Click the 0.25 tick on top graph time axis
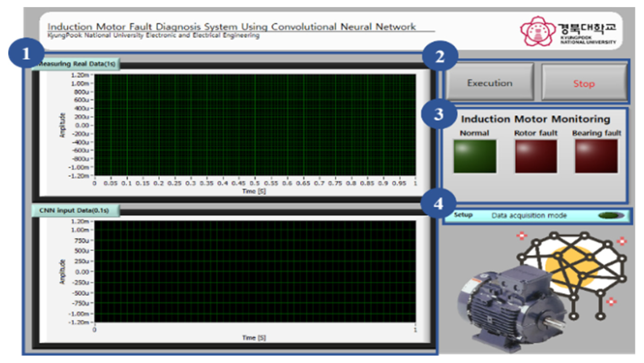The image size is (644, 363). tap(174, 183)
